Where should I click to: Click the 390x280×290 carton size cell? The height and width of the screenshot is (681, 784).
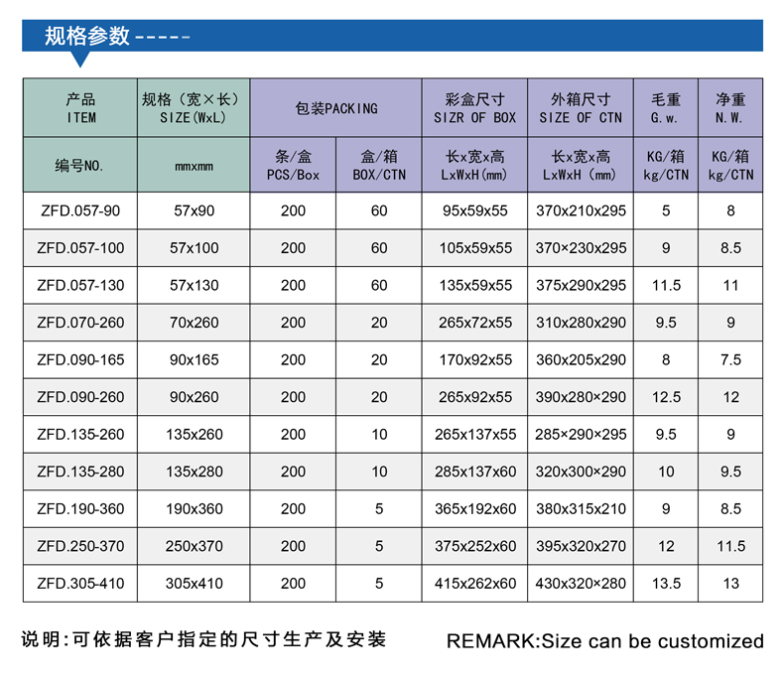581,397
